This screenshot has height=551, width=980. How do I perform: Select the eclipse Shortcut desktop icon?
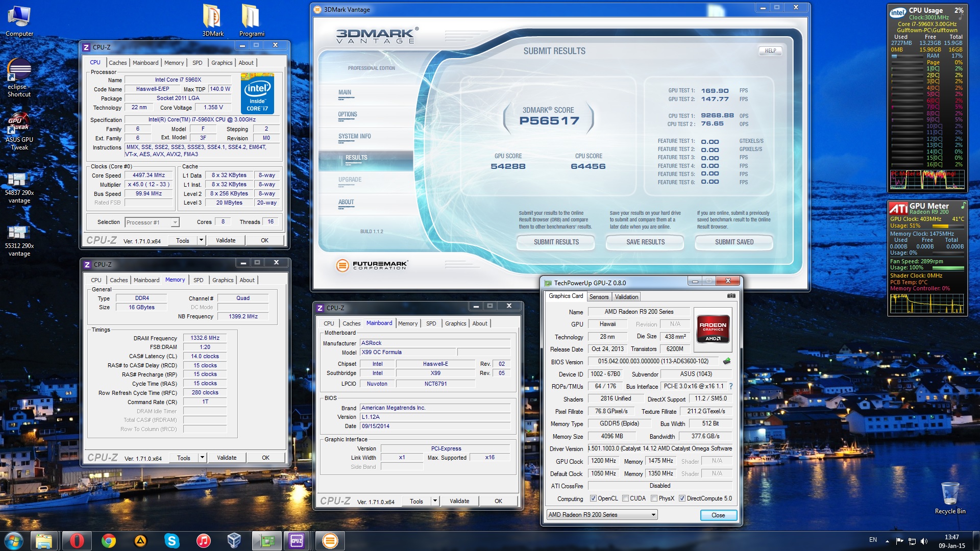pyautogui.click(x=19, y=78)
